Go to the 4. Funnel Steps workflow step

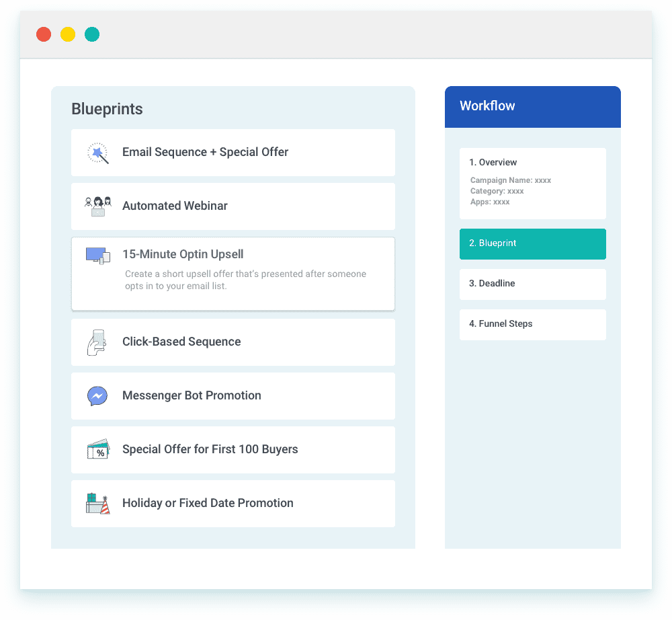pos(533,325)
